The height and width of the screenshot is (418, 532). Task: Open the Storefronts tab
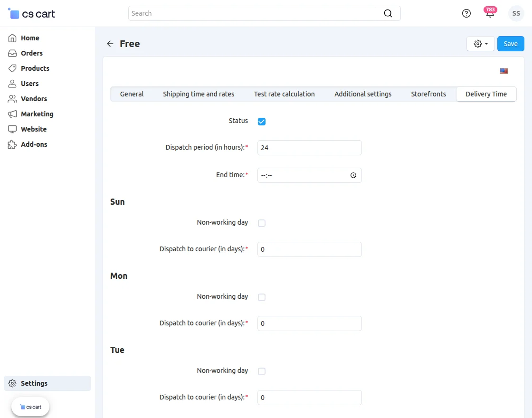tap(428, 94)
